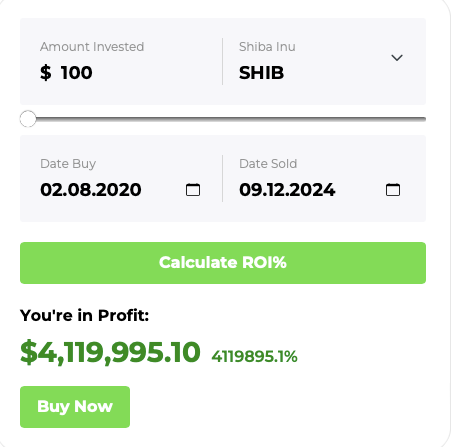Expand the coin dropdown chevron arrow
The width and height of the screenshot is (458, 447).
click(397, 58)
